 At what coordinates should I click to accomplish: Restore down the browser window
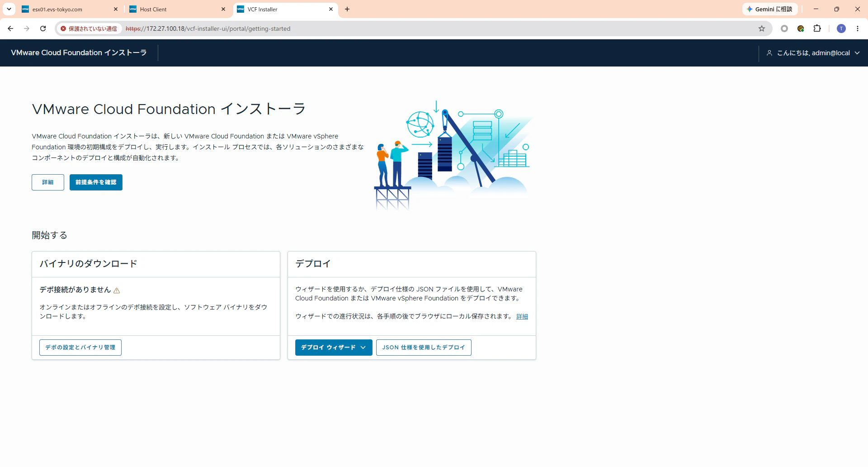[837, 9]
